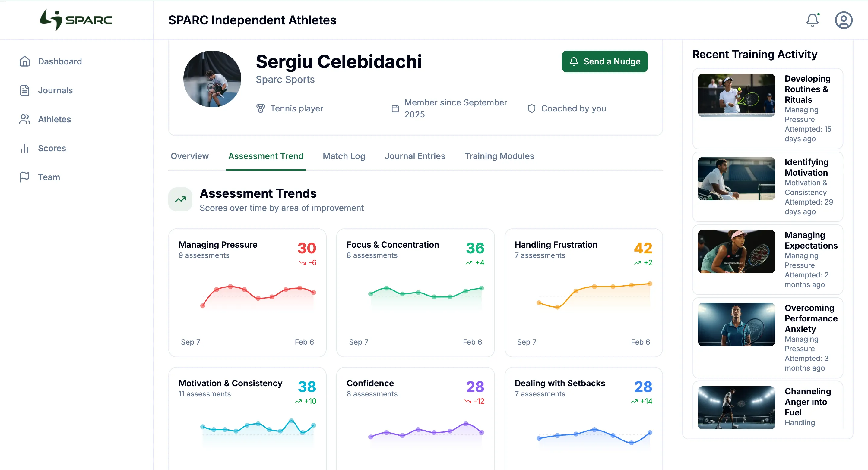
Task: Open Journals from the sidebar
Action: (x=55, y=90)
